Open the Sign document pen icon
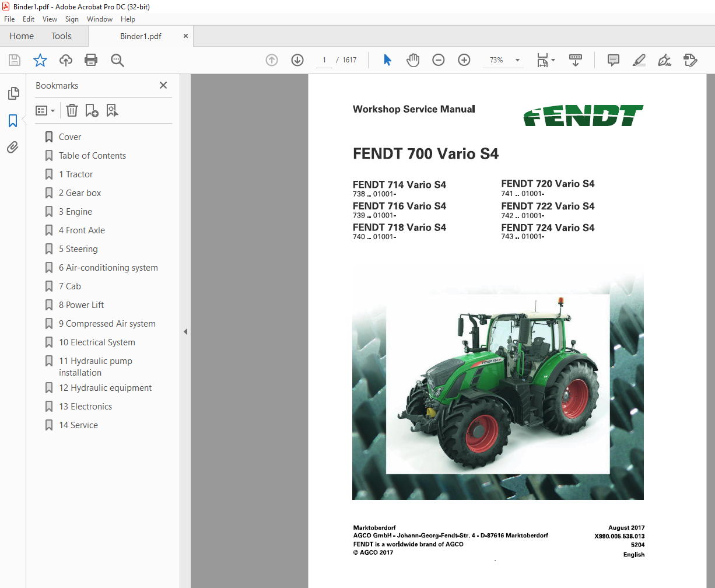 click(x=664, y=60)
